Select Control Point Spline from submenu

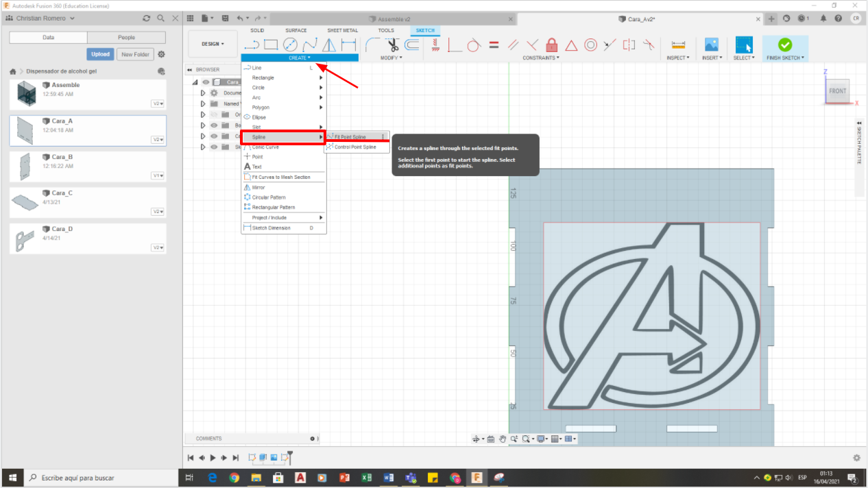point(357,147)
